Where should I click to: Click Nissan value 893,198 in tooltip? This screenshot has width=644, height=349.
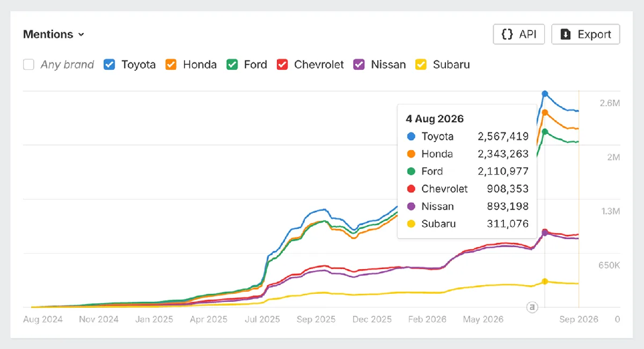508,206
